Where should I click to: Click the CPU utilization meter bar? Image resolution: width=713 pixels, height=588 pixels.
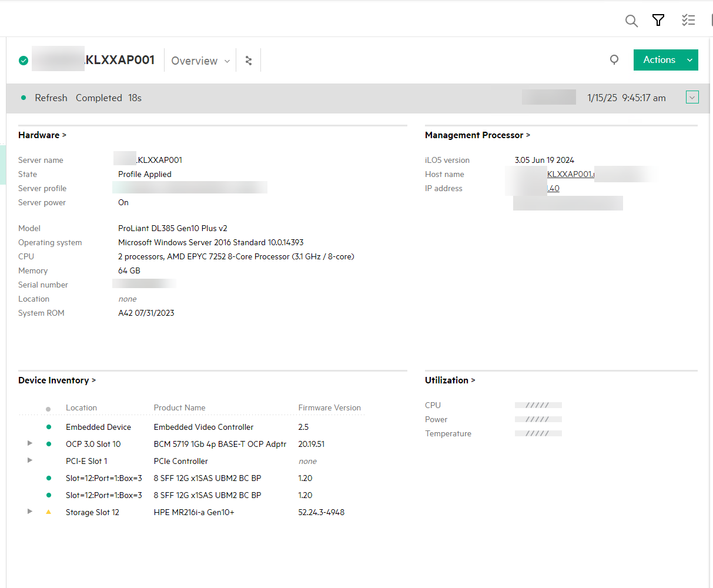[x=538, y=405]
